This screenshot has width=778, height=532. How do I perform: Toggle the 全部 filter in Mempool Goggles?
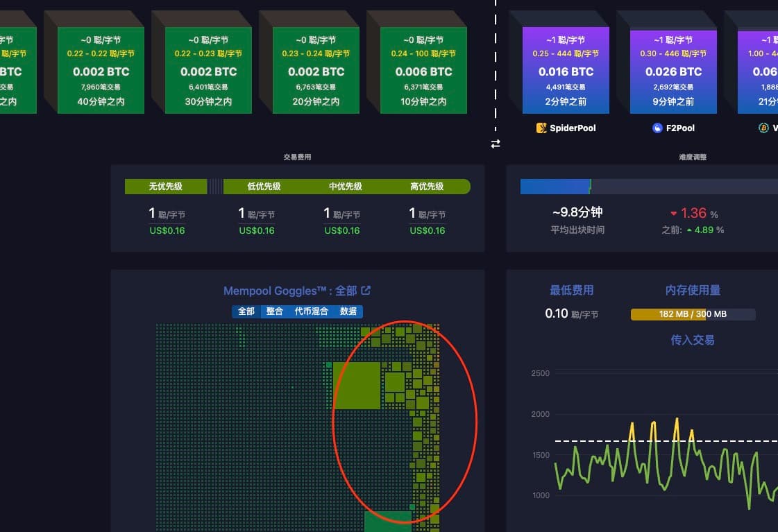pyautogui.click(x=246, y=311)
